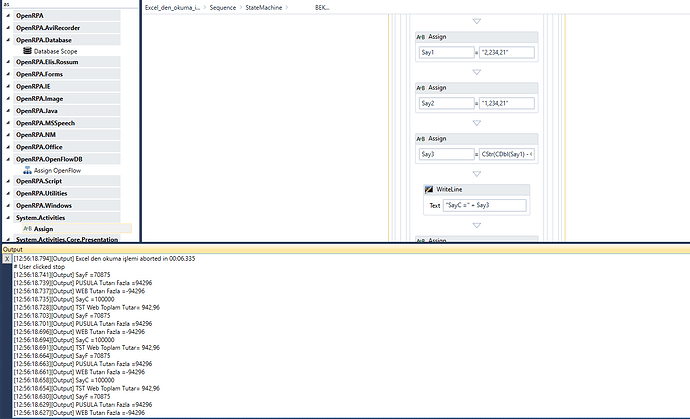Close the Output panel with X button
Viewport: 690px width, 419px height.
pyautogui.click(x=7, y=259)
